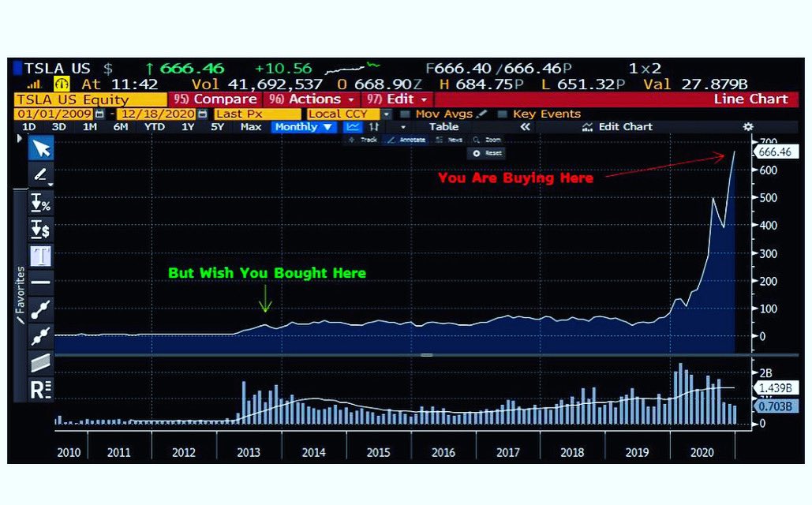Click the 666.46 price axis label

[775, 151]
